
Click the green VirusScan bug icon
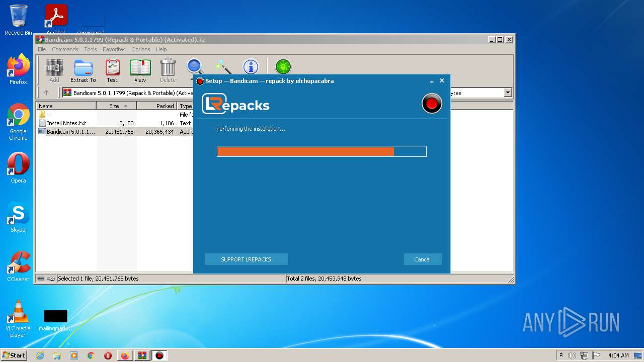click(x=283, y=66)
